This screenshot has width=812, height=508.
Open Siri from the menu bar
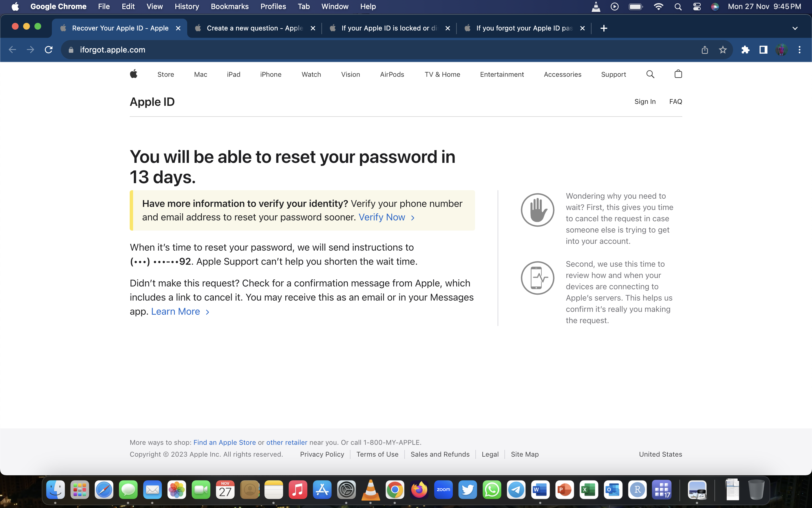click(715, 7)
